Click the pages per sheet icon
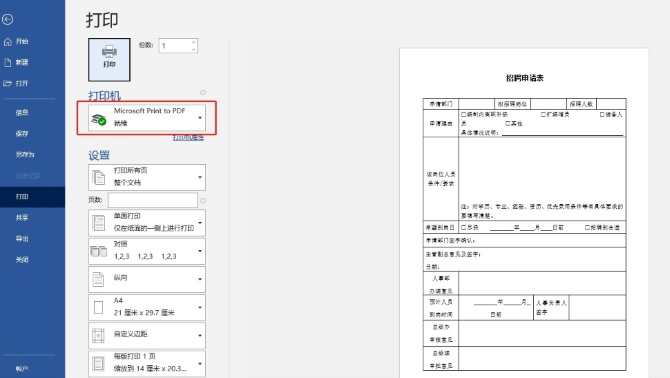The image size is (670, 378). coord(98,363)
